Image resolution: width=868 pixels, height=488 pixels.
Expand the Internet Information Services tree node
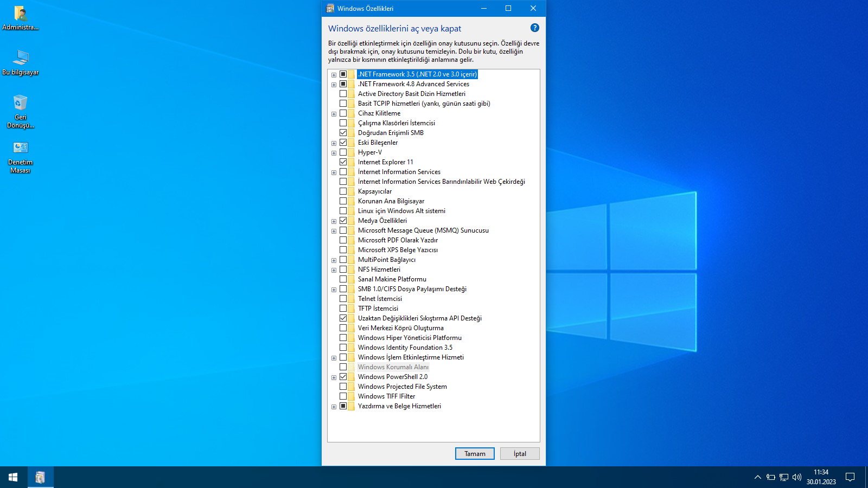[x=334, y=172]
